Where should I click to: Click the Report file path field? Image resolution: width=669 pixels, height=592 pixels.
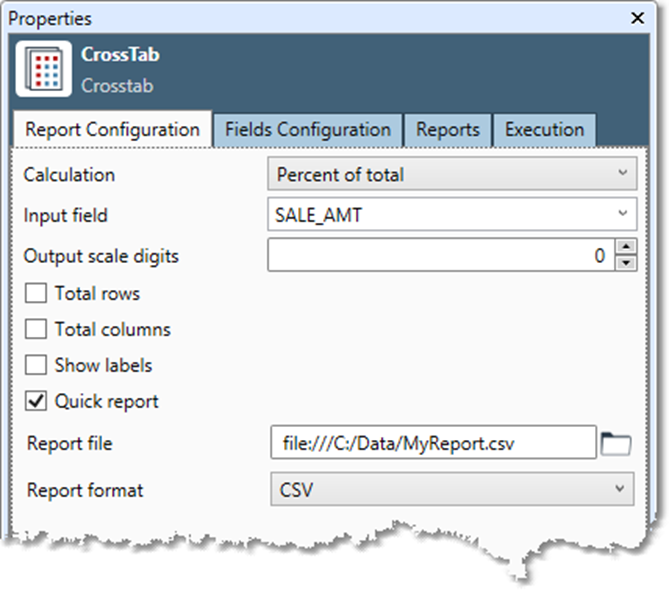(432, 443)
